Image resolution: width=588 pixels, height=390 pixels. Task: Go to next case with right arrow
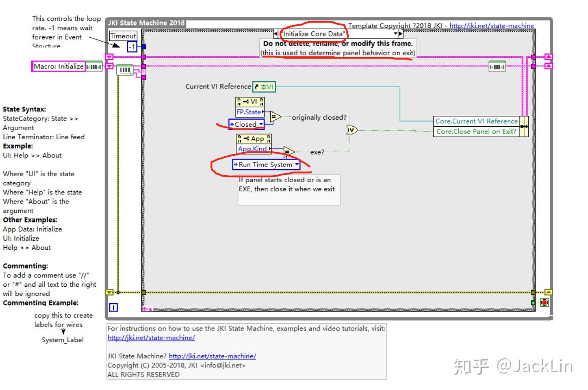401,34
